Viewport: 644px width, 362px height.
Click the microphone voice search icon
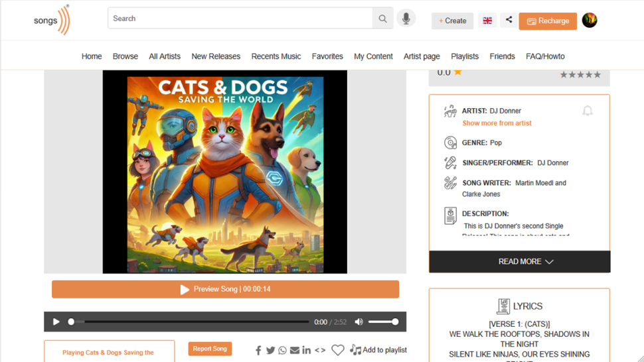click(406, 19)
